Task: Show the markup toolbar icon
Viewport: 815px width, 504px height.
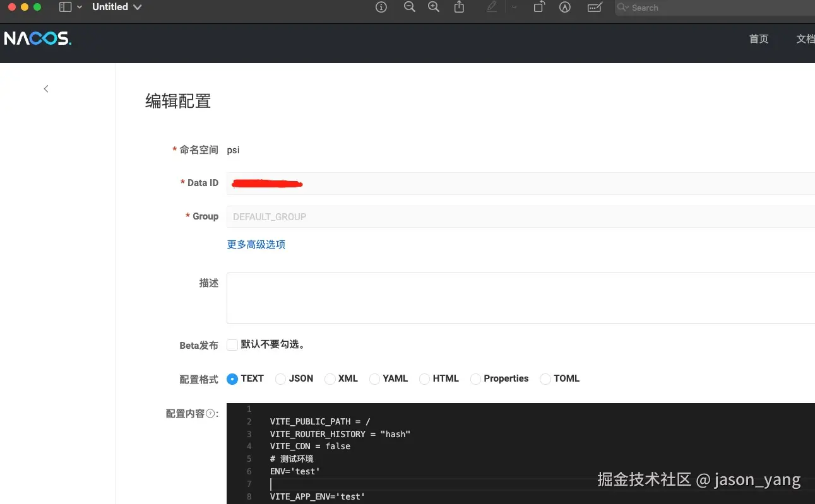Action: pyautogui.click(x=565, y=8)
